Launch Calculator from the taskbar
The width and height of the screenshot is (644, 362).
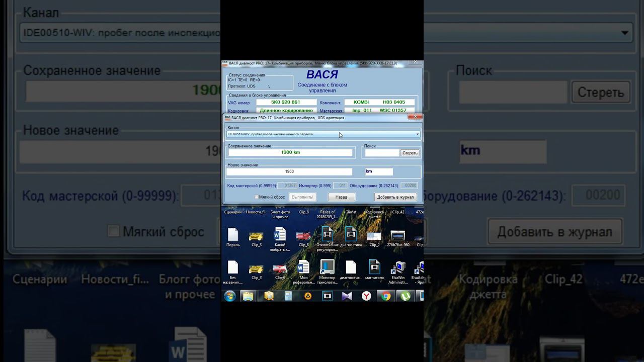coord(288,296)
